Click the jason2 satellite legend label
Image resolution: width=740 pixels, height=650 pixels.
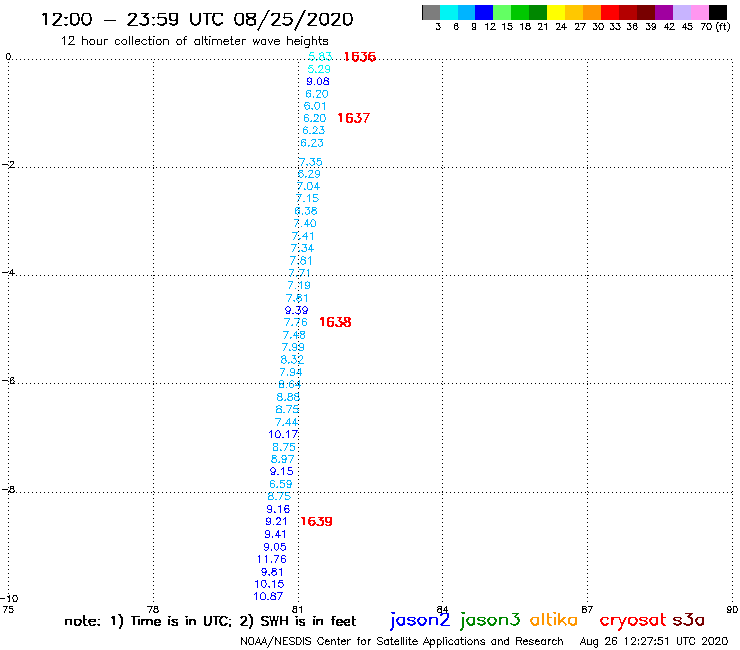[420, 620]
